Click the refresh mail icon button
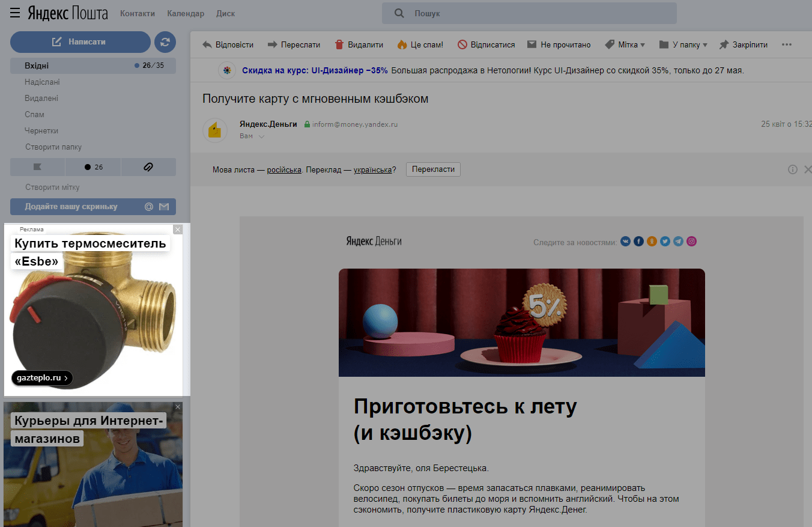Viewport: 812px width, 527px height. 165,42
